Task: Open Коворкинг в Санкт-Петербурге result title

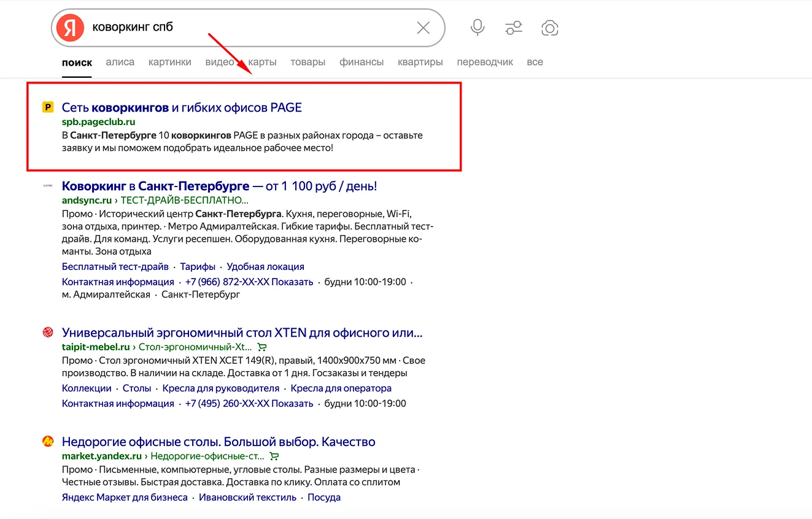Action: tap(219, 186)
